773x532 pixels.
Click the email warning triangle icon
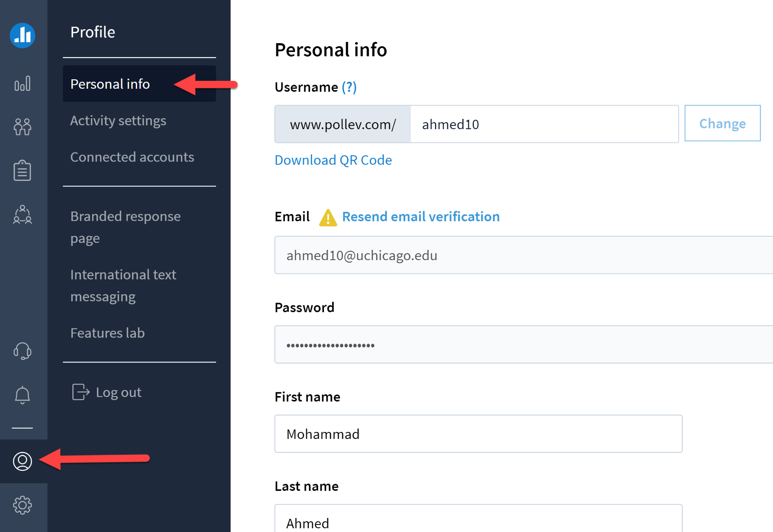(328, 217)
